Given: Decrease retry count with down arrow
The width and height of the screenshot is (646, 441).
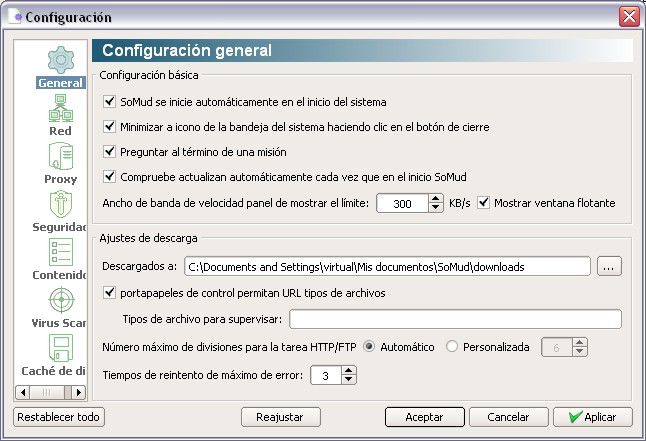Looking at the screenshot, I should tap(349, 380).
